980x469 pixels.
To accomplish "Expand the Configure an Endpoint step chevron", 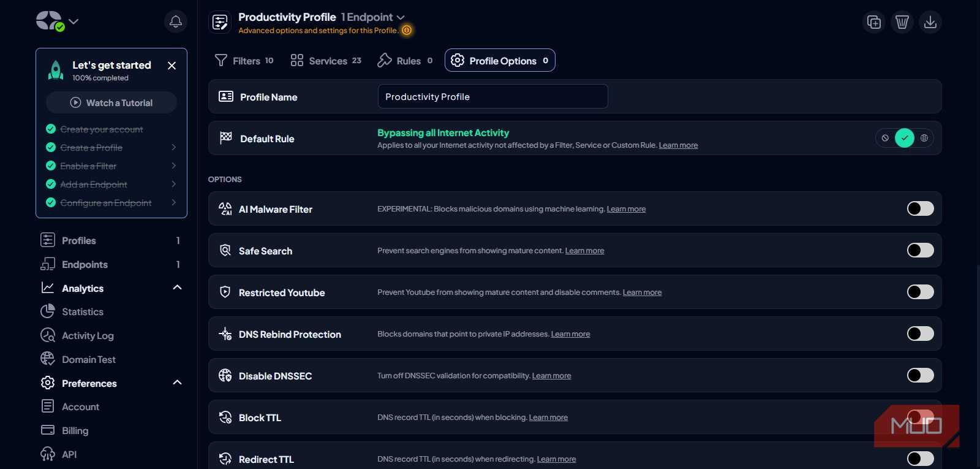I will click(x=174, y=202).
